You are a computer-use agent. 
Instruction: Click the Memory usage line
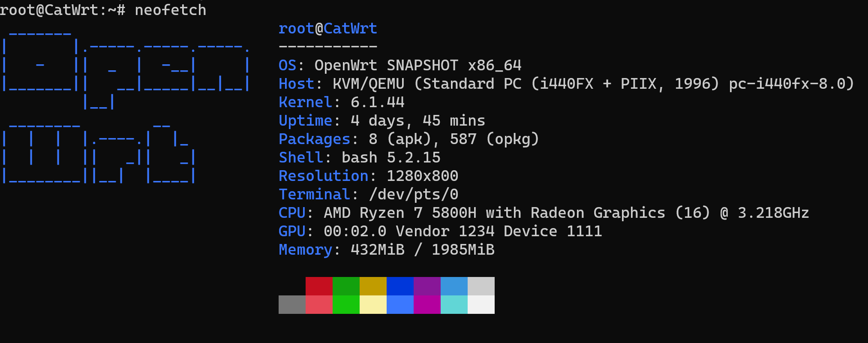tap(386, 250)
